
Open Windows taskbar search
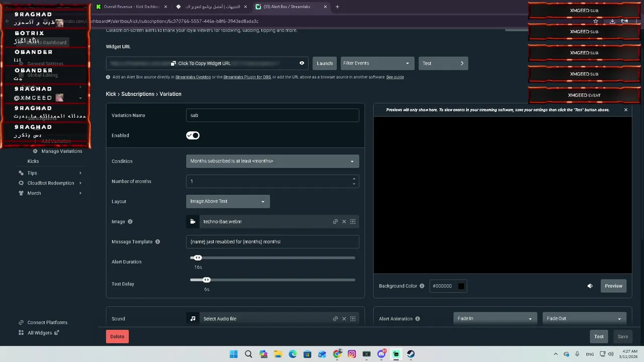pyautogui.click(x=248, y=354)
